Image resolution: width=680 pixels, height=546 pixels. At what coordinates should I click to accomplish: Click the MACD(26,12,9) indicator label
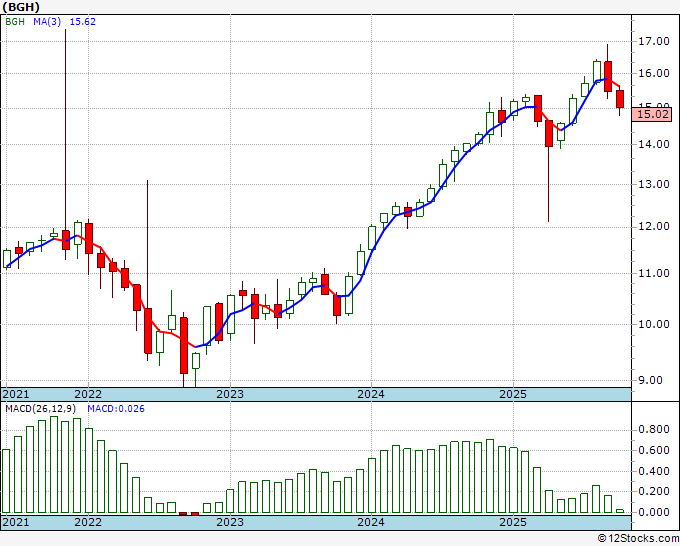(x=40, y=409)
